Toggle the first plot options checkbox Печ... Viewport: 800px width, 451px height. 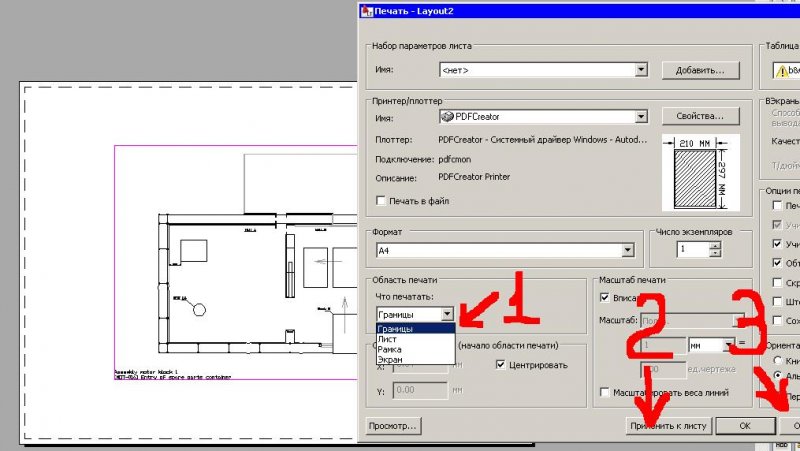click(x=777, y=205)
